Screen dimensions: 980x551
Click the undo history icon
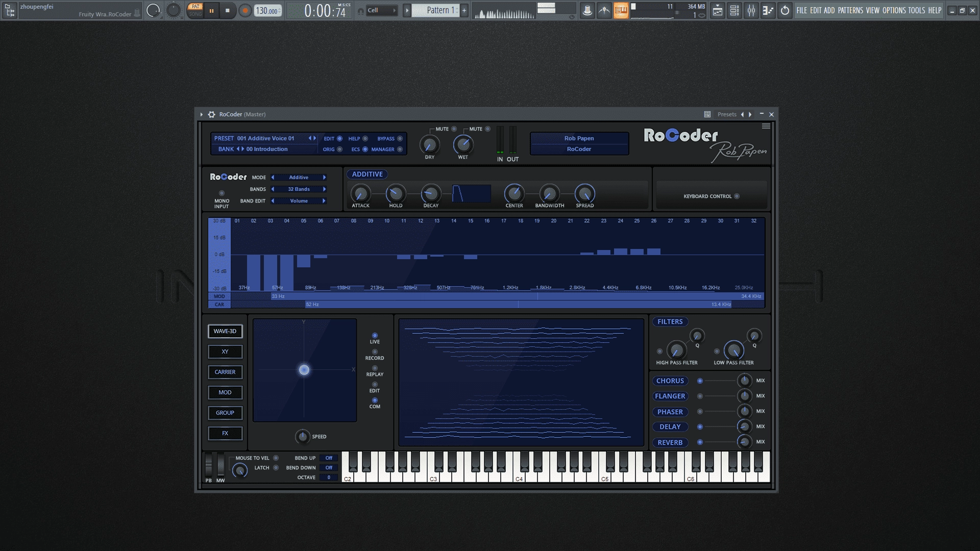[x=785, y=10]
